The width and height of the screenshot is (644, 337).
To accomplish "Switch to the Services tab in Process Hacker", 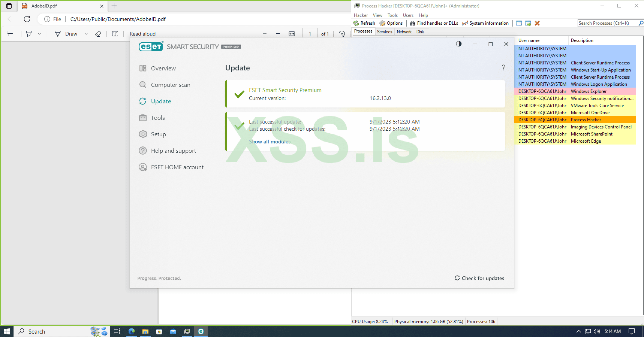I will [x=384, y=31].
